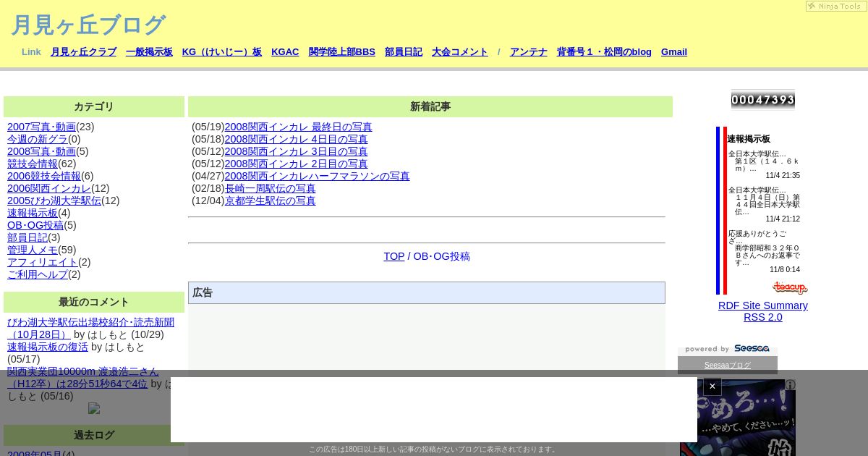Open article 長崎一周駅伝の写真
The image size is (868, 456).
(x=270, y=188)
